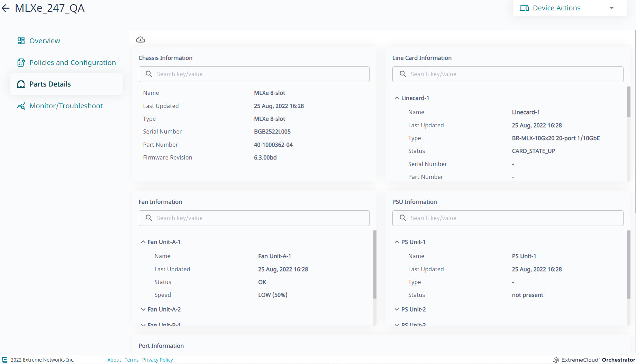Click the ExtremeCloud Orchestrator logo icon
636x364 pixels.
(556, 360)
